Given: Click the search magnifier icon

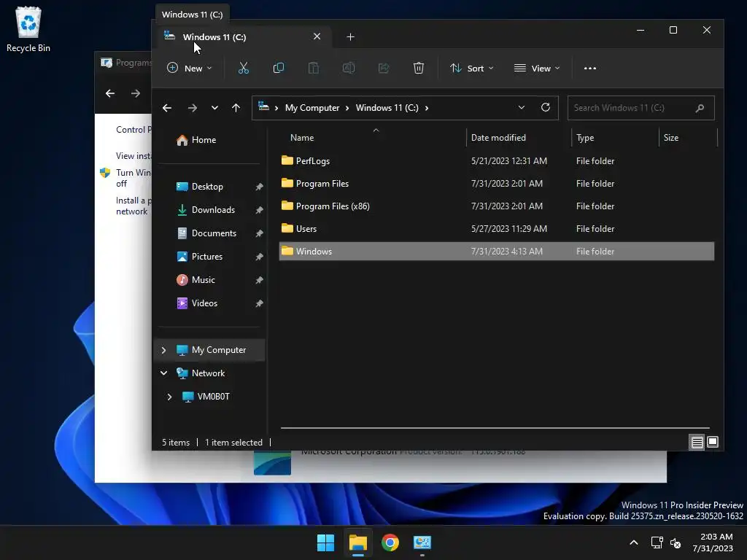Looking at the screenshot, I should coord(700,108).
